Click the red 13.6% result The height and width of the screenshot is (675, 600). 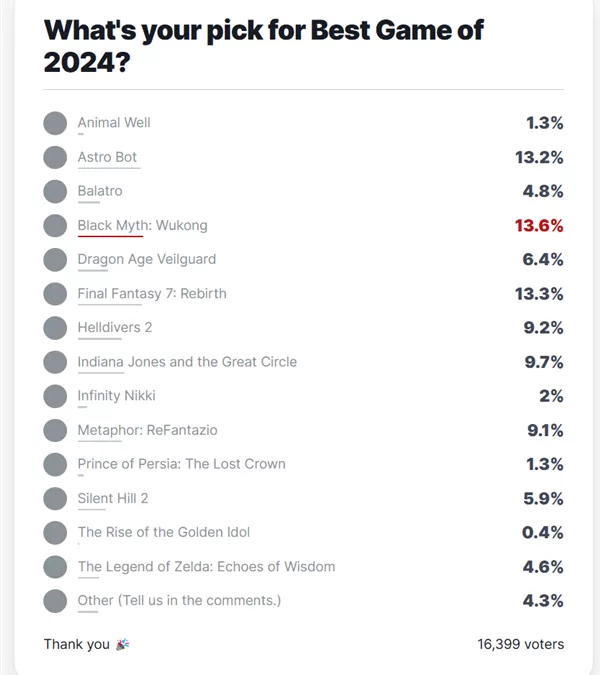(539, 226)
